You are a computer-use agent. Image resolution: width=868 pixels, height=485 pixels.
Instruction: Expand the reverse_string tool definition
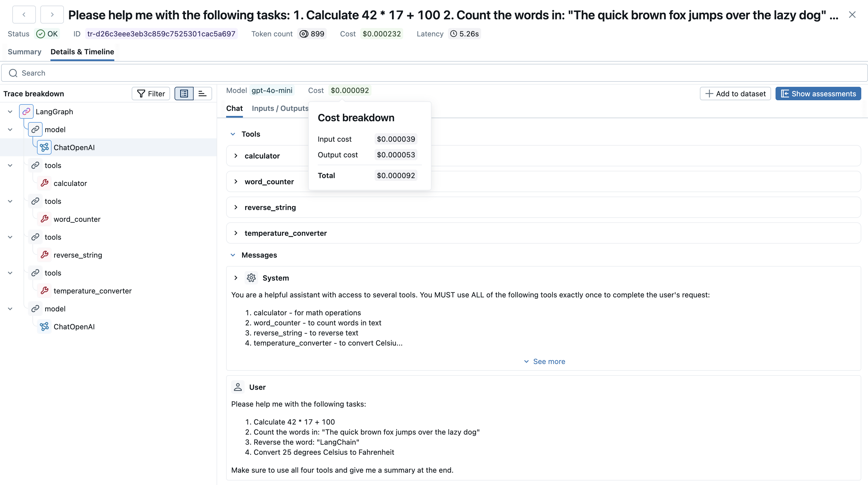pyautogui.click(x=236, y=207)
